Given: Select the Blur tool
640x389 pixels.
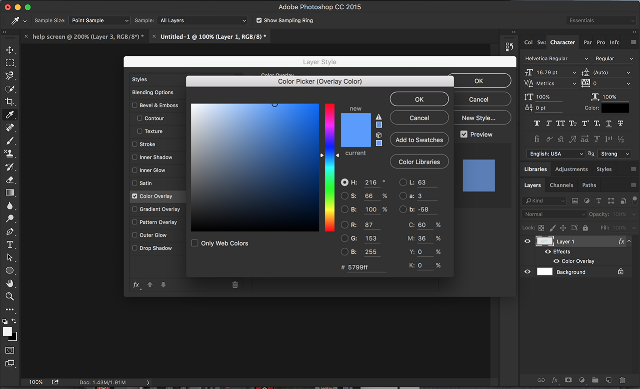Looking at the screenshot, I should coord(9,206).
